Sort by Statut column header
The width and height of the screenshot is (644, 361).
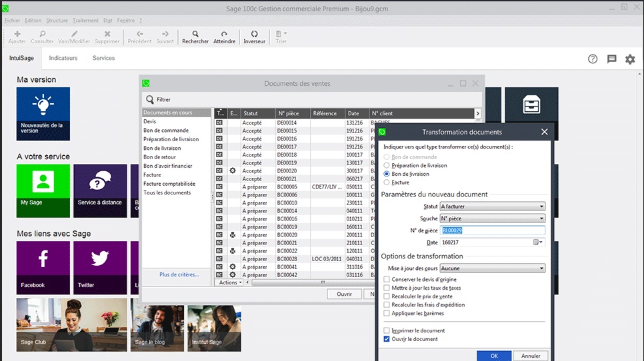tap(257, 114)
